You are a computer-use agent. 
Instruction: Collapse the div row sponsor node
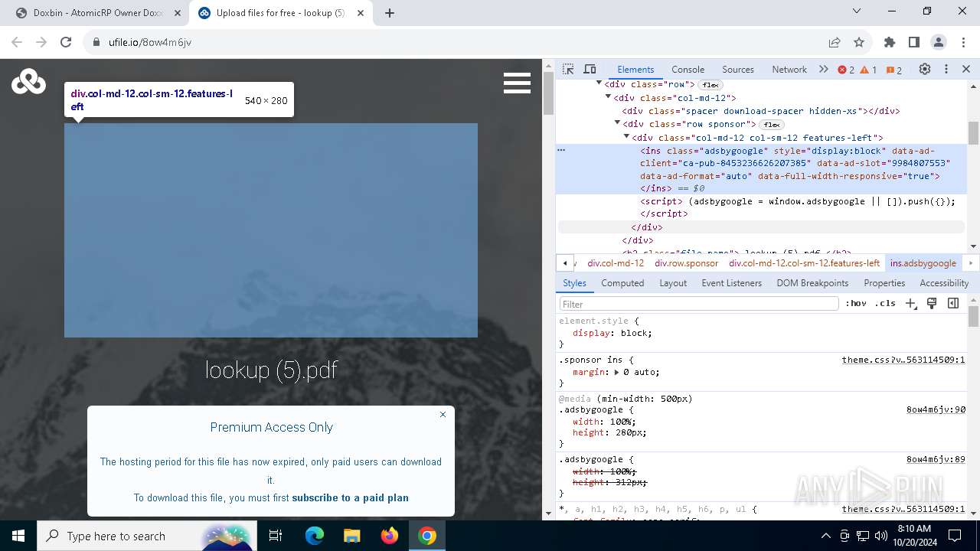click(x=618, y=124)
